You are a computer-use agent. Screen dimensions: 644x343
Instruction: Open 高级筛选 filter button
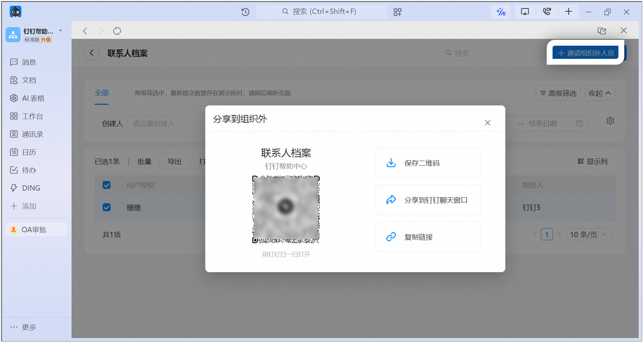(558, 93)
